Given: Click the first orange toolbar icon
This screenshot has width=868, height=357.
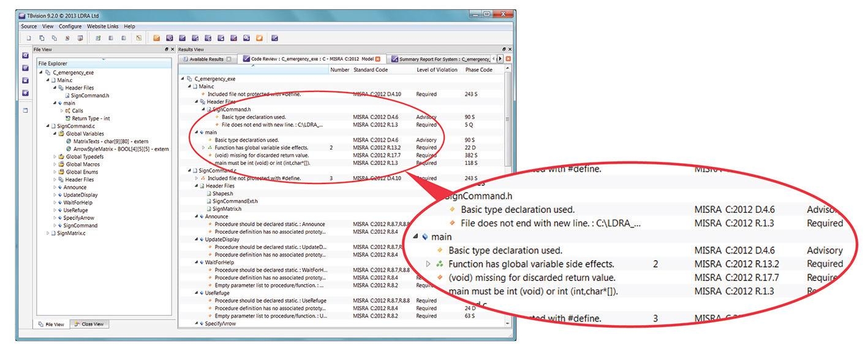Looking at the screenshot, I should click(157, 38).
